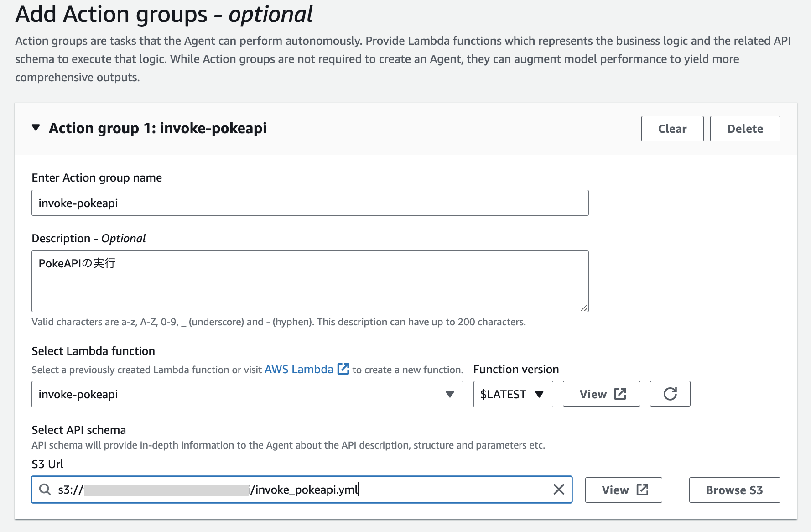The height and width of the screenshot is (532, 811).
Task: Click inside the Description text area
Action: pyautogui.click(x=310, y=283)
